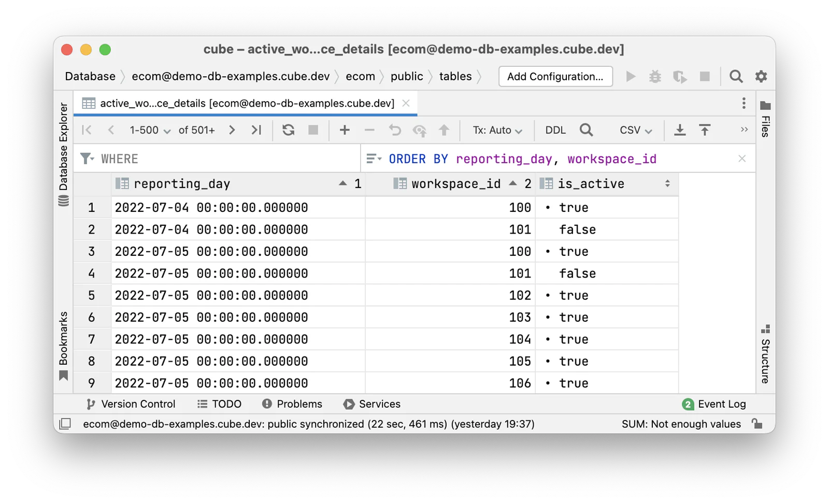
Task: Open Structure tool window
Action: pyautogui.click(x=765, y=354)
